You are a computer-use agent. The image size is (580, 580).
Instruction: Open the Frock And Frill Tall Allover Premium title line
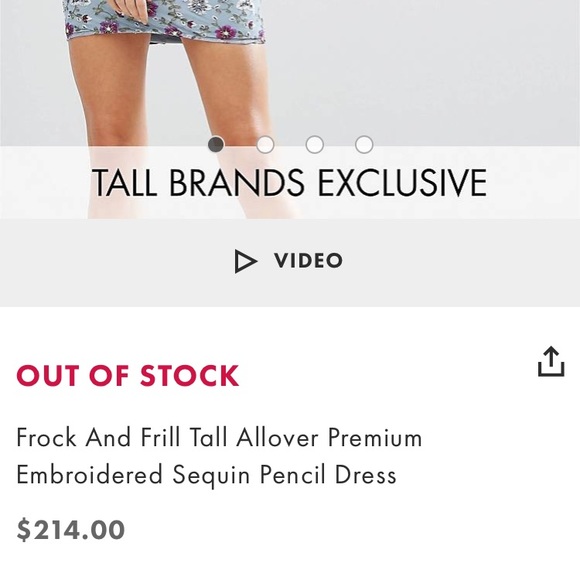click(x=219, y=437)
